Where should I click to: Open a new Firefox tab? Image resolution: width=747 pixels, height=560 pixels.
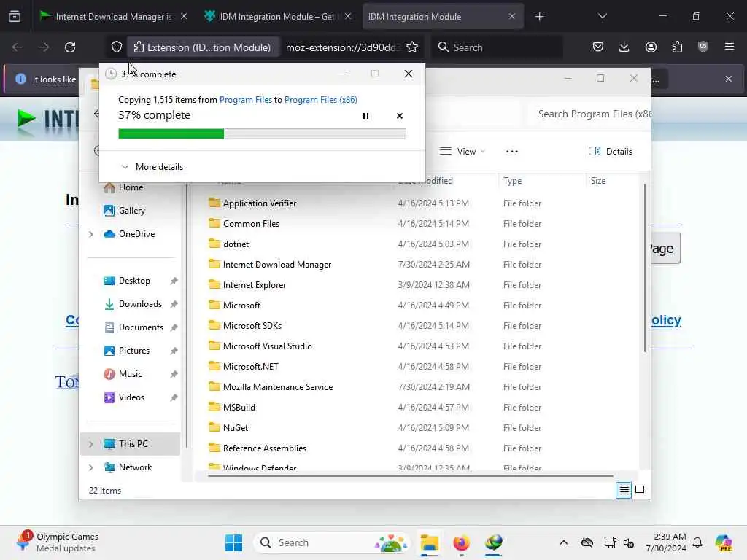(x=539, y=17)
